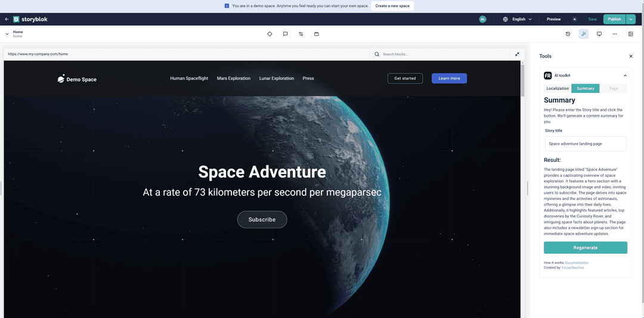This screenshot has height=318, width=644.
Task: Click the collapse preview arrows icon
Action: point(517,54)
